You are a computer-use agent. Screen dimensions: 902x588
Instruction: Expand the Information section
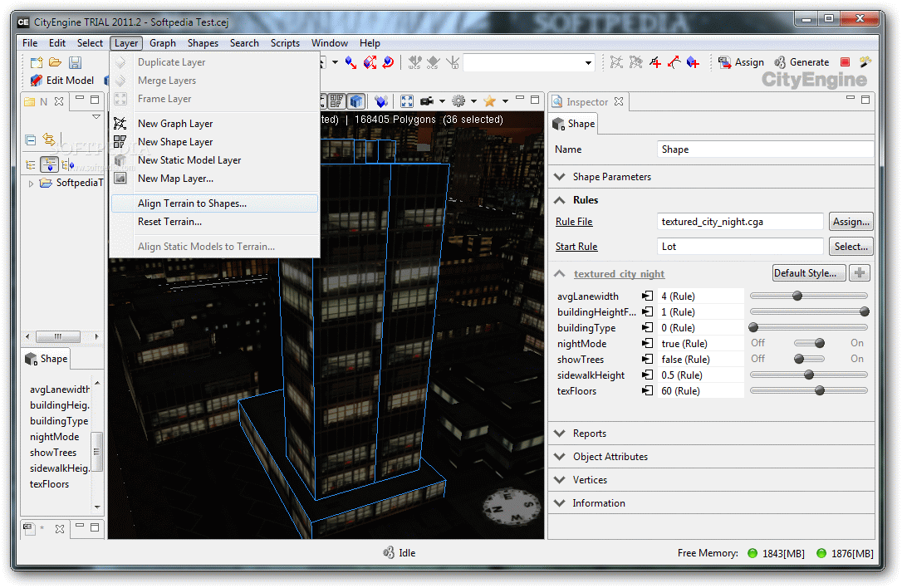pyautogui.click(x=560, y=503)
